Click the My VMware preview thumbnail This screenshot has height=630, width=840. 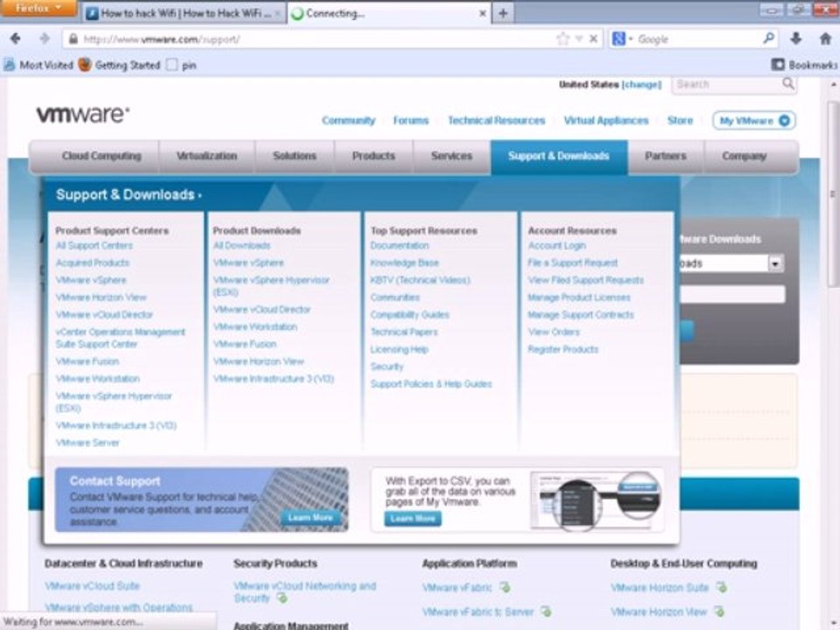pos(597,500)
